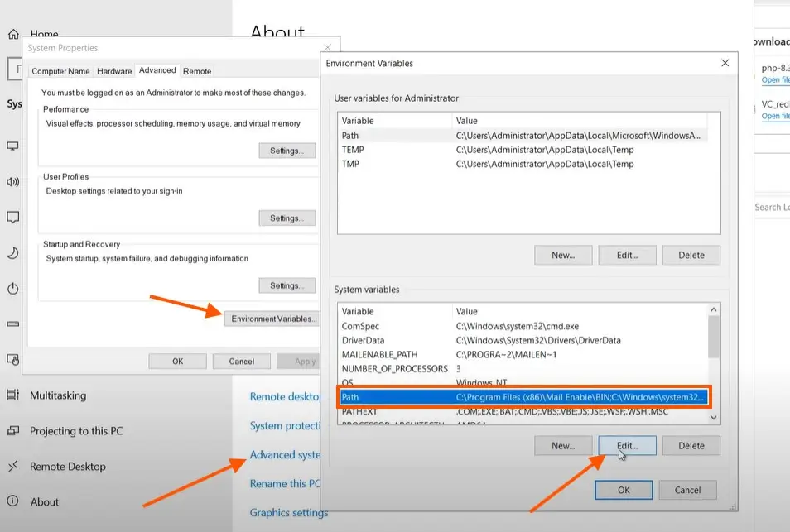790x532 pixels.
Task: Open file link under VC_redist download
Action: pyautogui.click(x=775, y=116)
